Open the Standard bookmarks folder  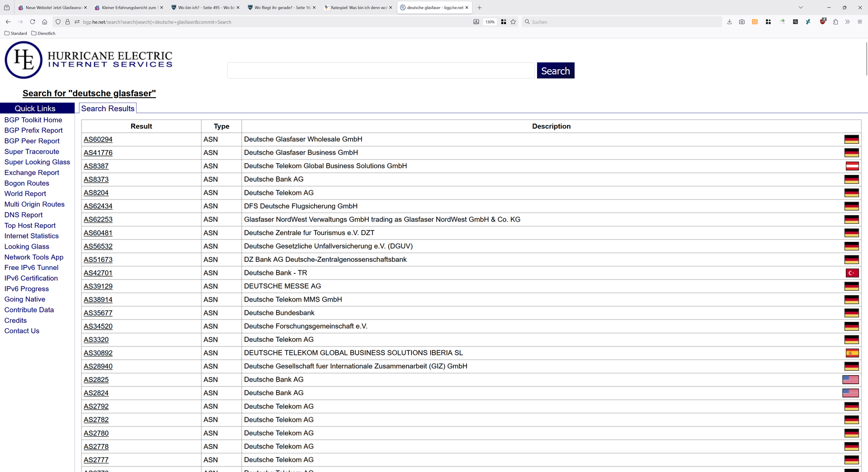(16, 33)
